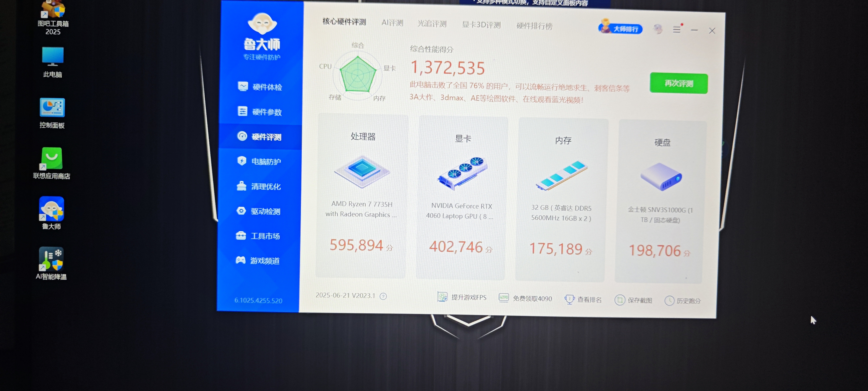Click the 硬件体检 monitor icon
Screen dimensions: 868x391
click(243, 86)
